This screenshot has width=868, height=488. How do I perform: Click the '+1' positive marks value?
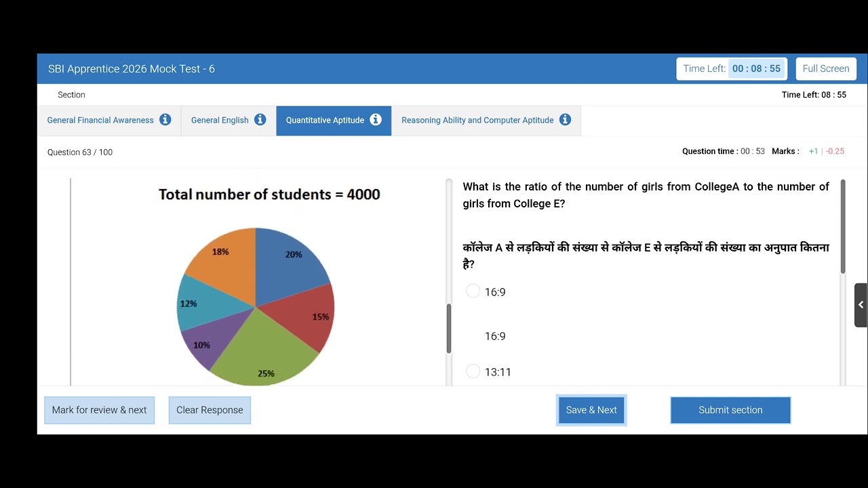(813, 151)
